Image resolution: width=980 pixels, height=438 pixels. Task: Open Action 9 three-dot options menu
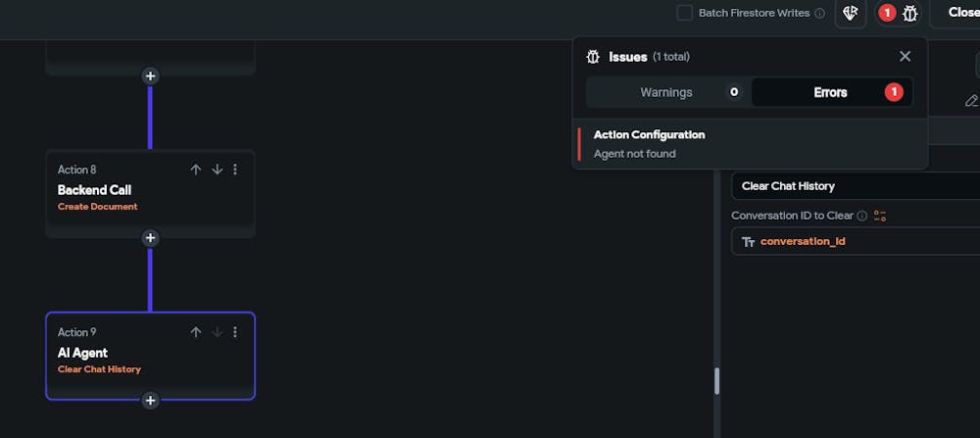tap(235, 332)
